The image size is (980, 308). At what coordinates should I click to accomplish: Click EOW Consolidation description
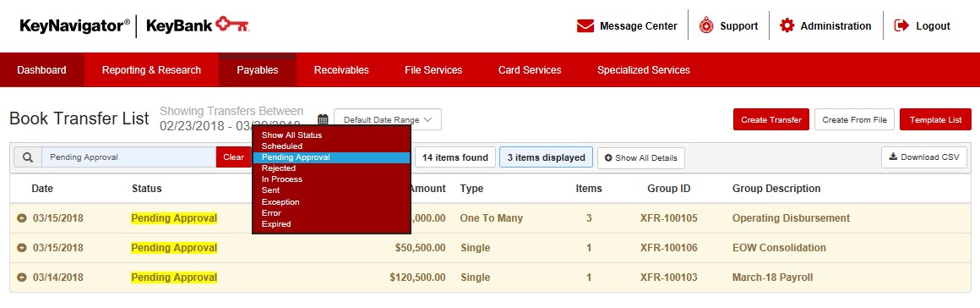tap(780, 248)
